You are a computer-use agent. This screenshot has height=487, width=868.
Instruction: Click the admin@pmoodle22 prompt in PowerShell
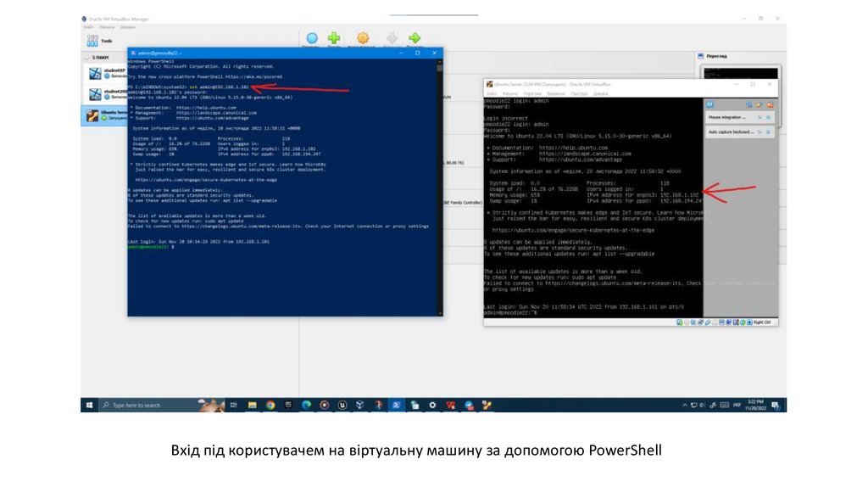click(147, 247)
